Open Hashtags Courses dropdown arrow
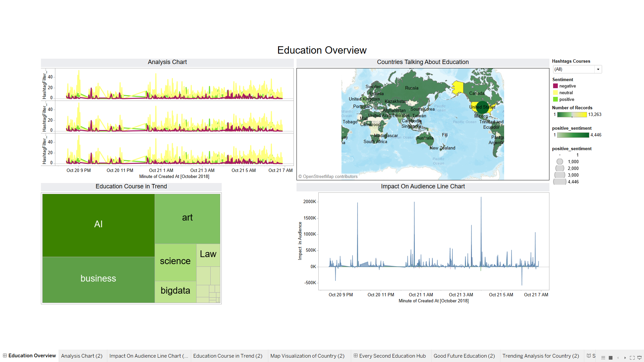 point(598,69)
